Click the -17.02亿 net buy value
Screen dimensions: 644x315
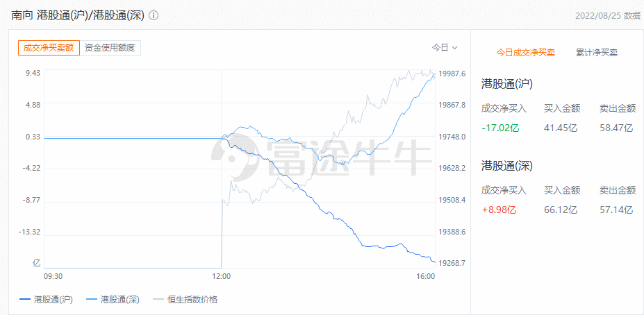coord(500,128)
